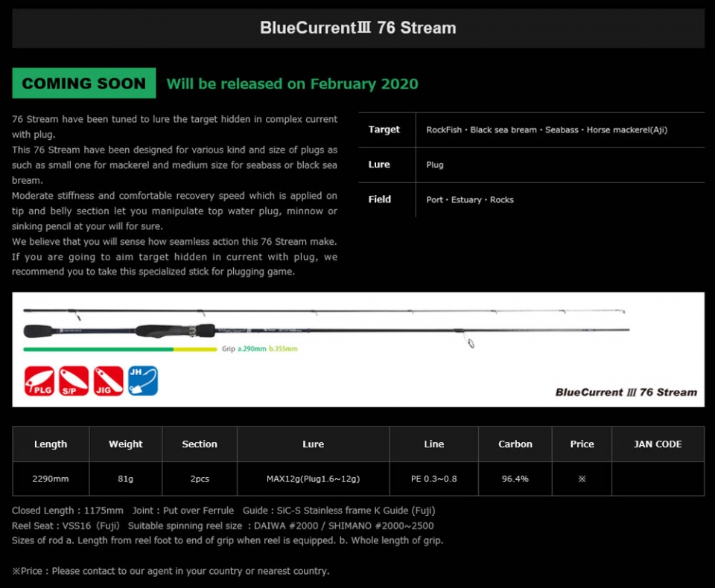Click the red S/P sinking pencil icon
The height and width of the screenshot is (588, 715).
[x=74, y=380]
